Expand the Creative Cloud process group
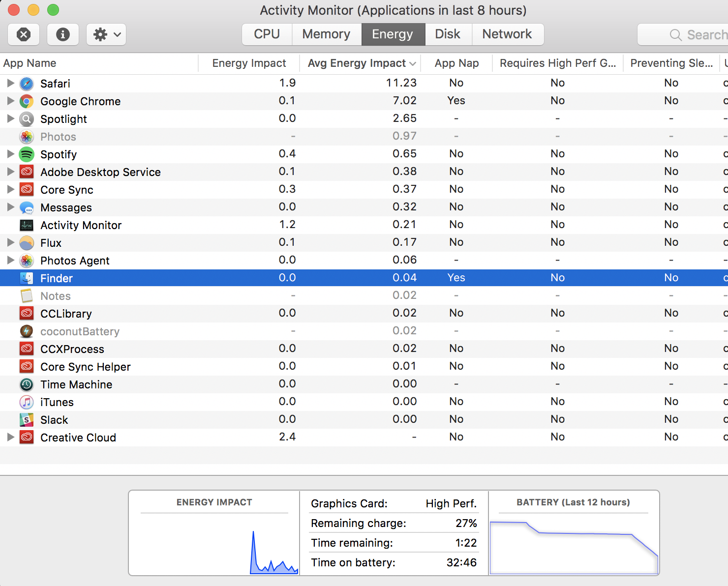This screenshot has width=728, height=586. [10, 437]
